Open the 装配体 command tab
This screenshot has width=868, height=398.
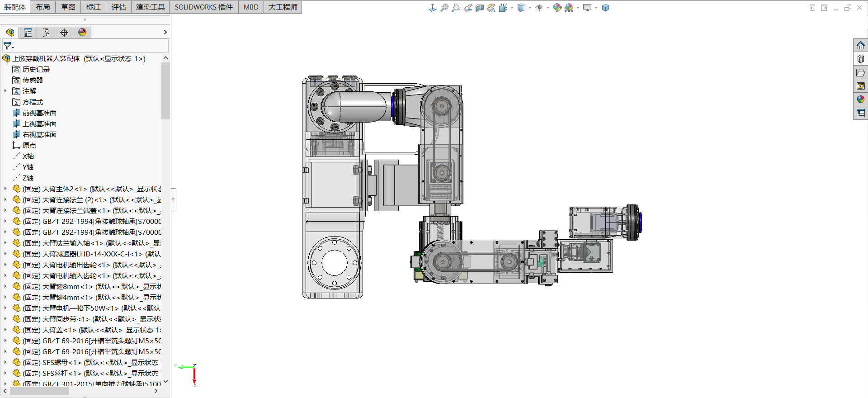point(15,7)
